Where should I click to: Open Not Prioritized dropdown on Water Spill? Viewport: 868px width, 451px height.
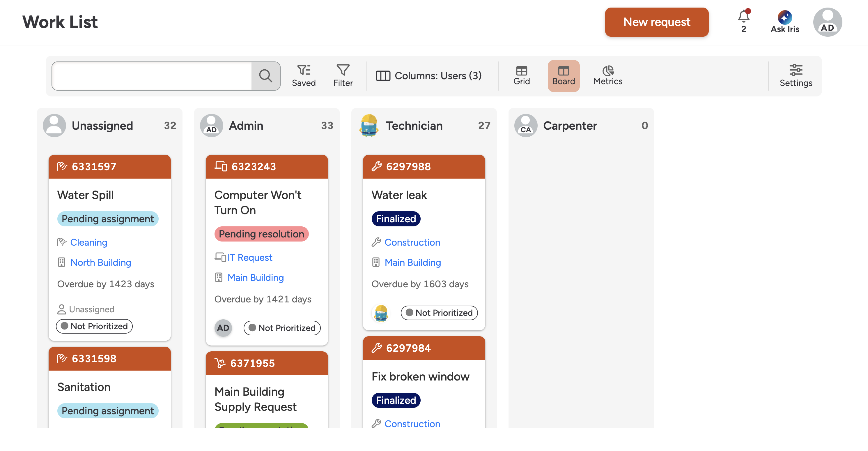click(94, 326)
